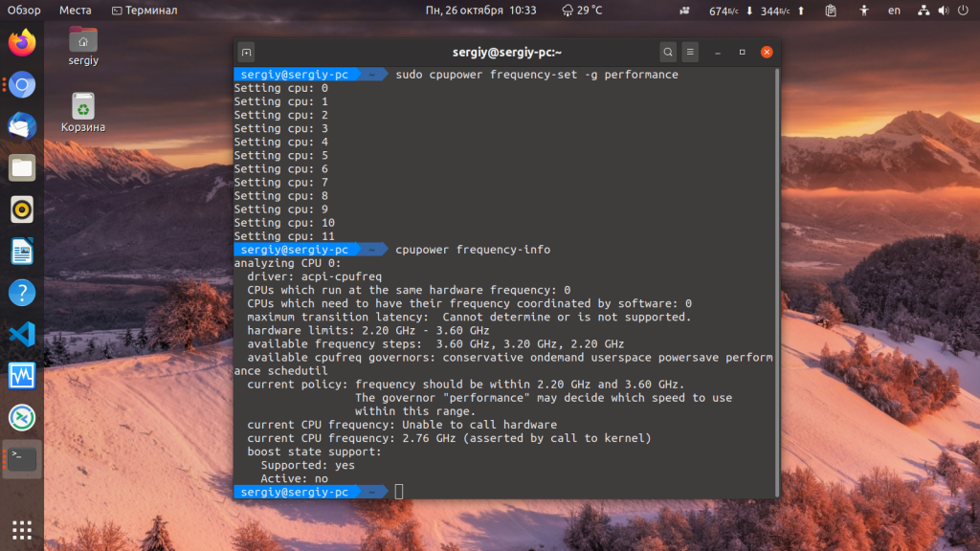Viewport: 980px width, 551px height.
Task: Open the power system menu
Action: click(x=963, y=10)
